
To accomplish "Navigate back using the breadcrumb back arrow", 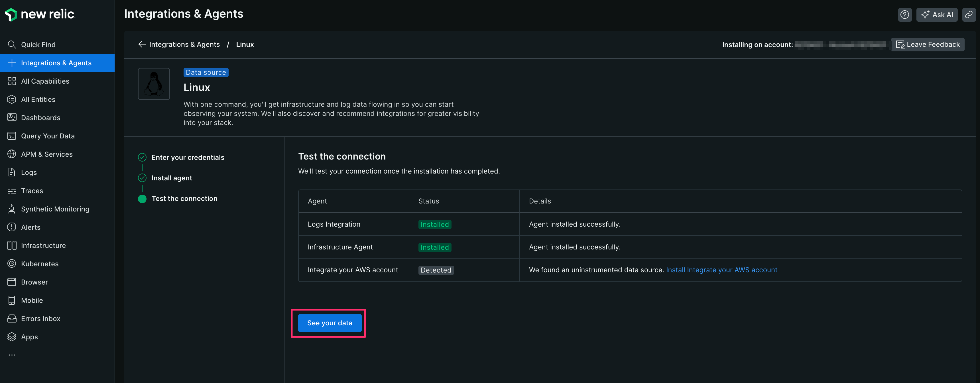I will tap(142, 44).
